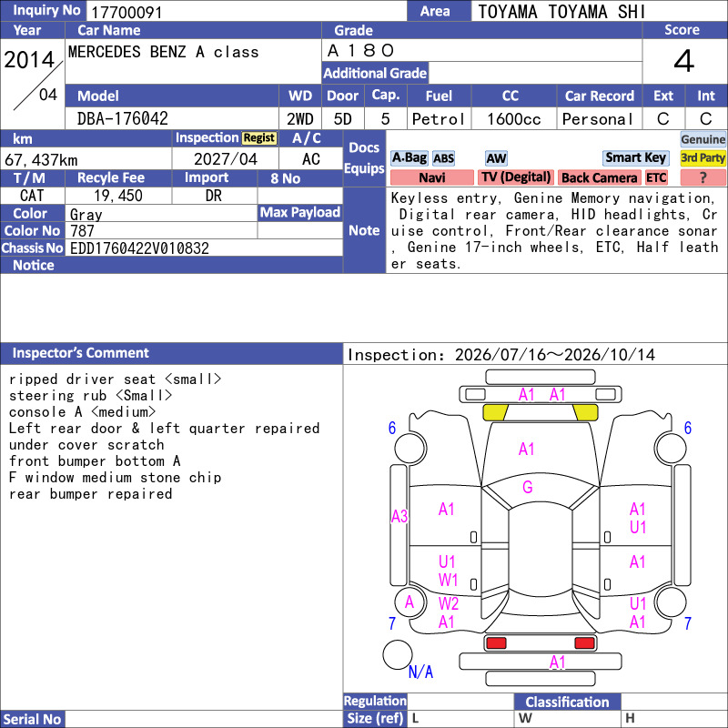Click the TV (Degital) badge

point(516,177)
